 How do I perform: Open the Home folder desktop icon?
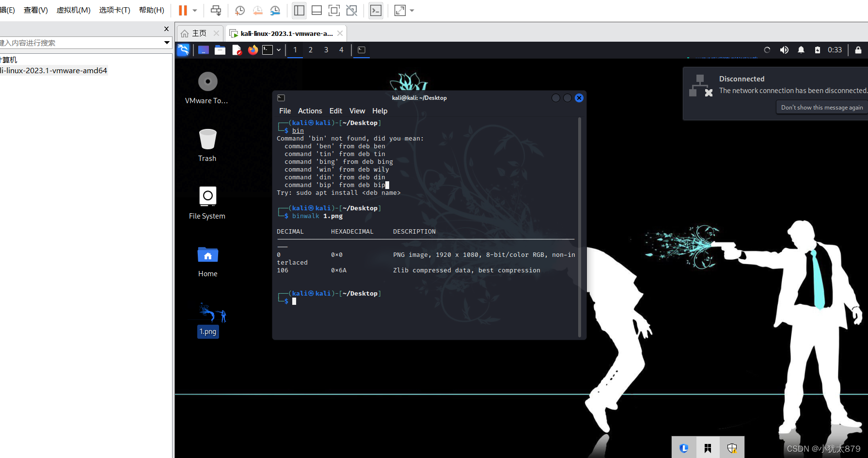pyautogui.click(x=207, y=261)
